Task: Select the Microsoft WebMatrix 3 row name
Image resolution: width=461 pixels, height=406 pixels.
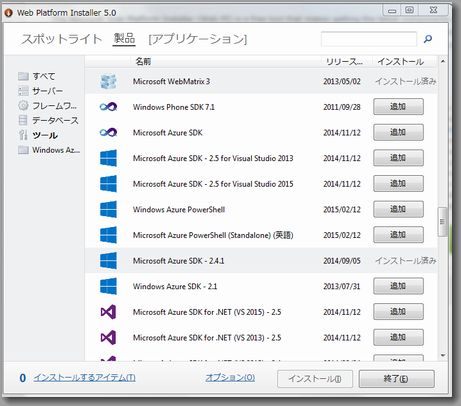Action: pos(171,81)
